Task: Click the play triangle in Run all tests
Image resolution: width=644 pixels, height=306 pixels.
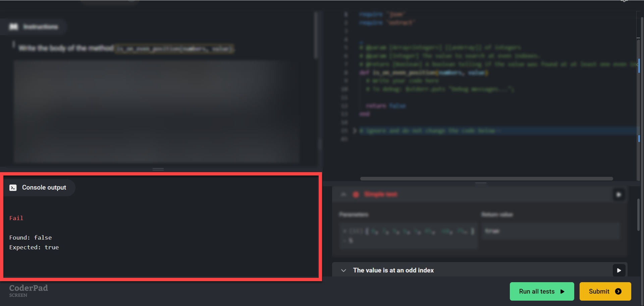Action: point(562,292)
